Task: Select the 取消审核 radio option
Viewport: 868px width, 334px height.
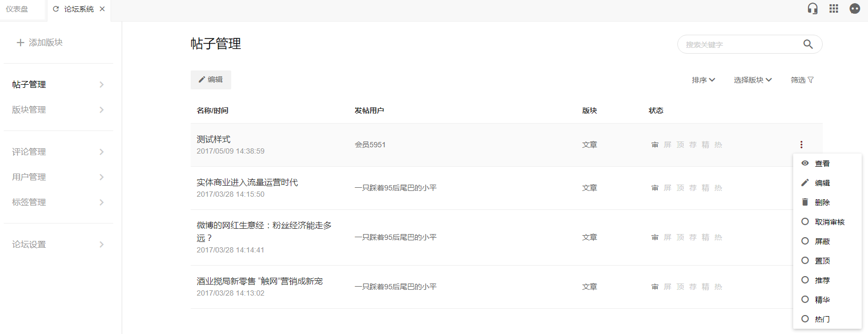Action: [805, 222]
